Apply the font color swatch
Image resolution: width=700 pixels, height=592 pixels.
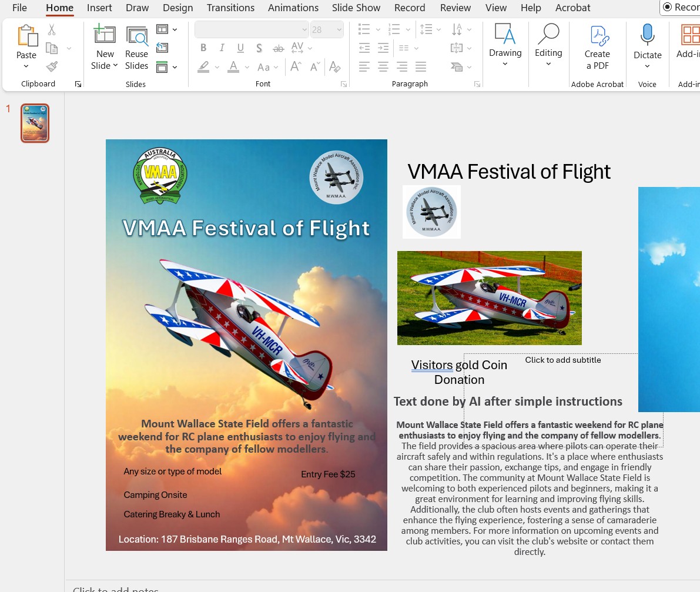[x=233, y=67]
